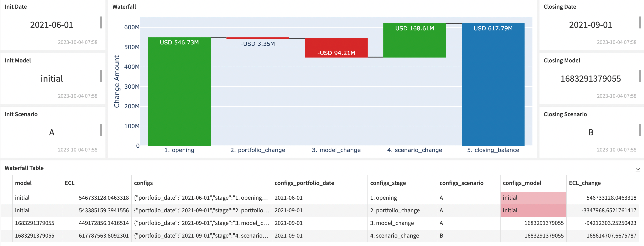Click the green scenario_change bar USD 168.61M

[x=415, y=40]
